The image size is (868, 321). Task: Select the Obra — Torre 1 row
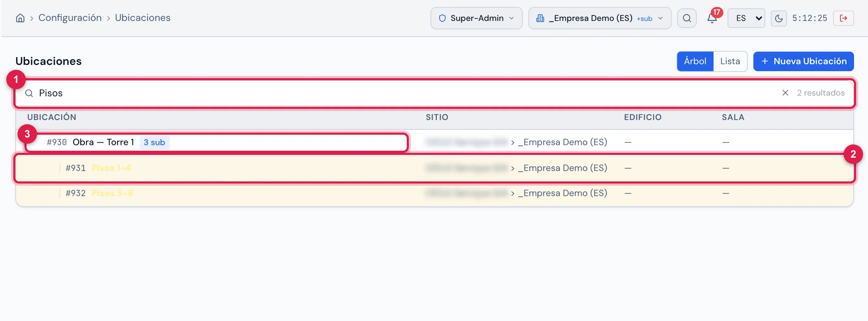click(x=434, y=142)
